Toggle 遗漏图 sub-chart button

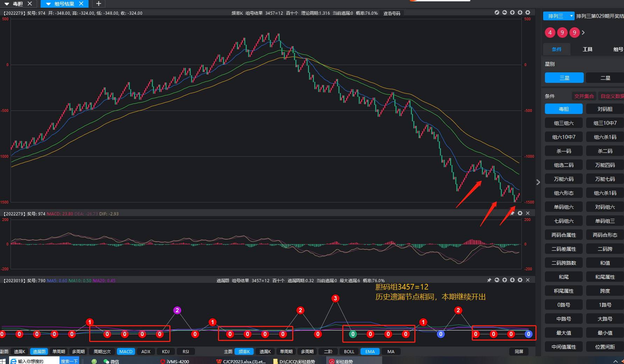point(39,351)
